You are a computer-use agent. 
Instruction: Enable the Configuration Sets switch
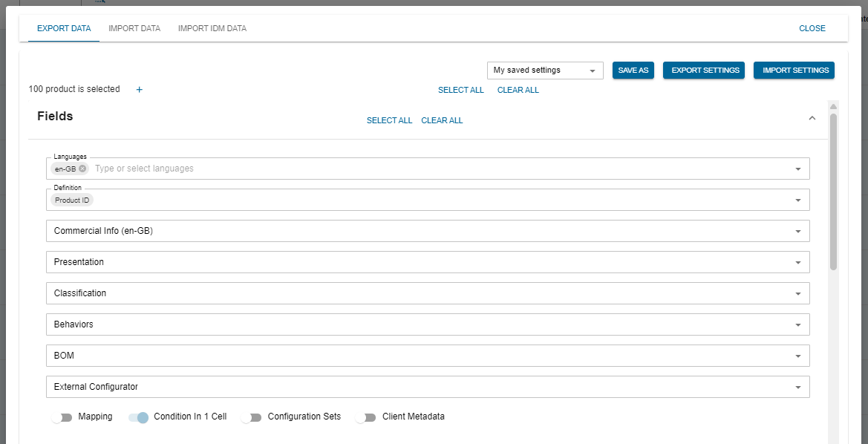coord(251,417)
